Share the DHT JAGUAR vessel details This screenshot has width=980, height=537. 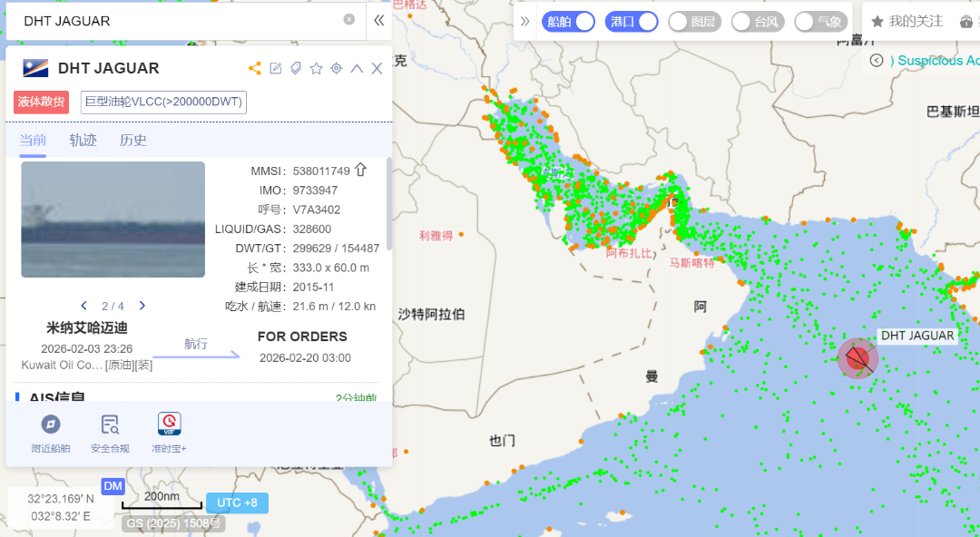[x=255, y=69]
